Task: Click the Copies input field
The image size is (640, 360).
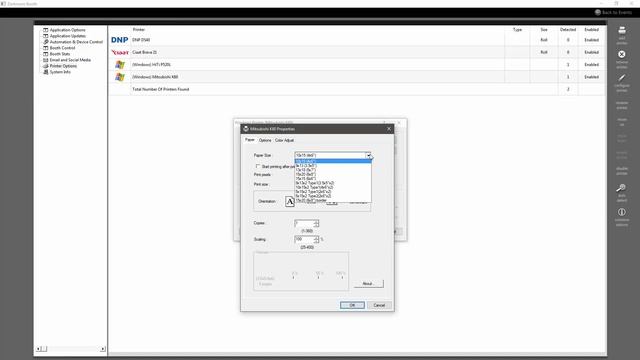Action: coord(304,223)
